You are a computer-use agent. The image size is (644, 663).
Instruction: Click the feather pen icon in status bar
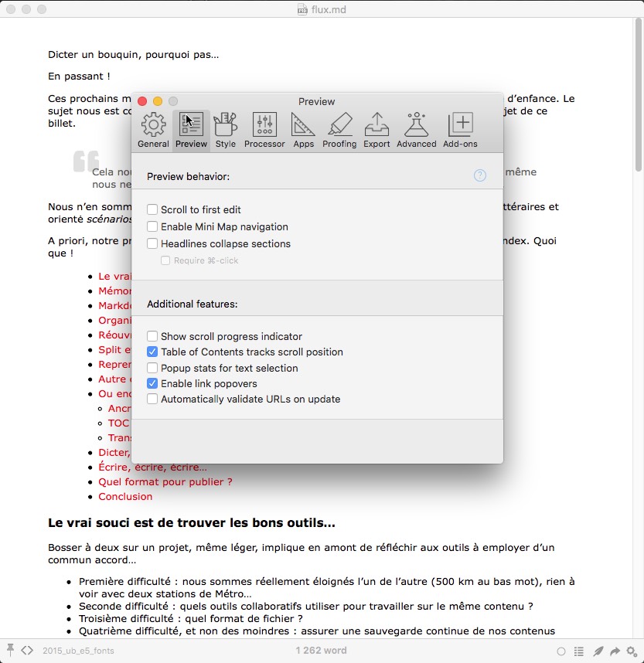(598, 651)
